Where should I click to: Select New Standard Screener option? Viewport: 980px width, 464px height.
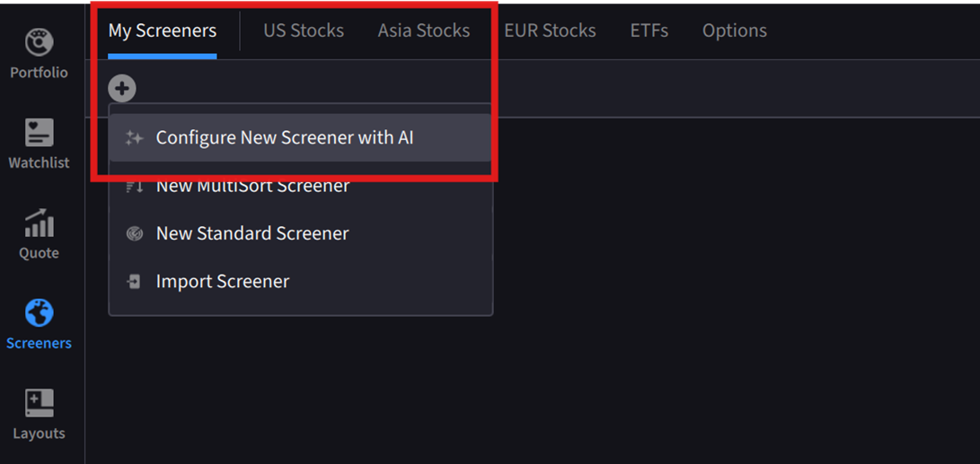252,233
